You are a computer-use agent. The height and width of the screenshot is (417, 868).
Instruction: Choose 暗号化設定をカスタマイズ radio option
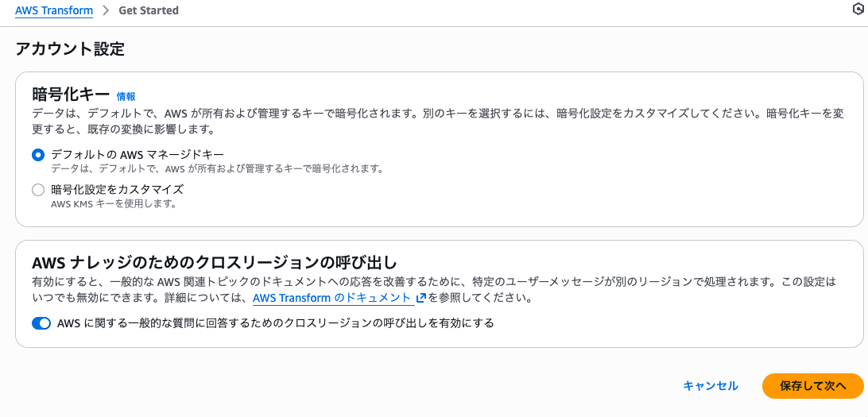(38, 190)
